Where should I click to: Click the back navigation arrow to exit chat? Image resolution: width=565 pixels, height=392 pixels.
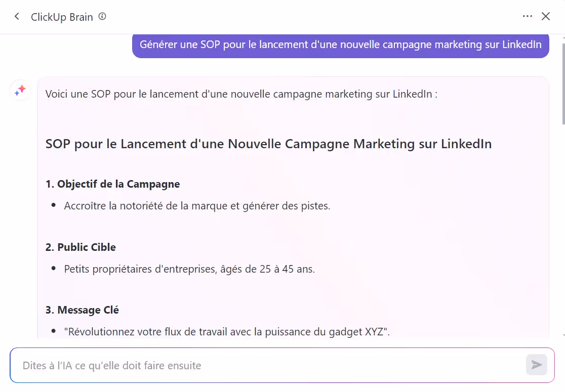17,16
